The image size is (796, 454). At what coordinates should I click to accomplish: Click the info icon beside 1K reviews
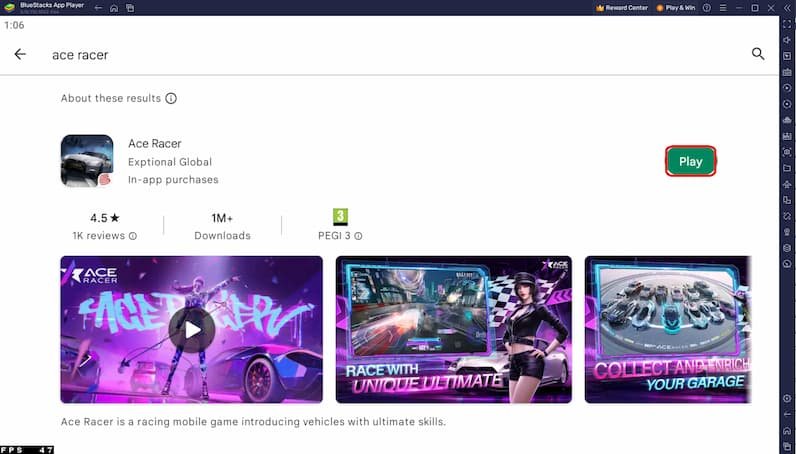tap(133, 236)
